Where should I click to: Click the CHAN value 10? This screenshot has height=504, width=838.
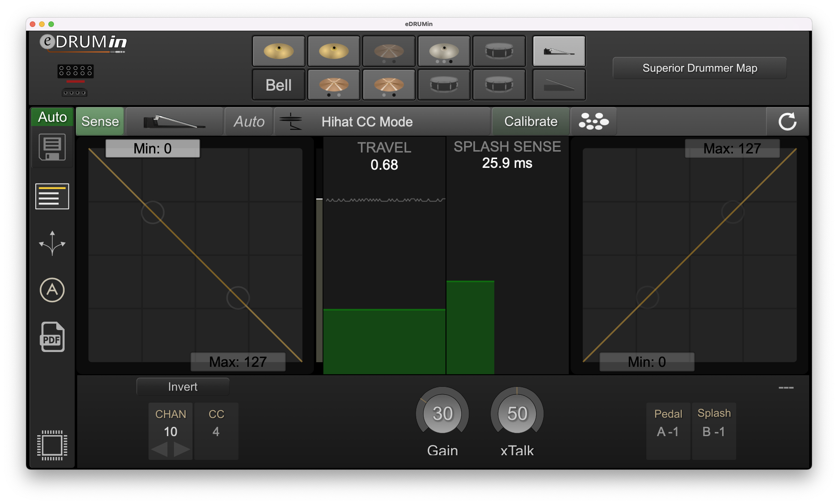tap(171, 431)
